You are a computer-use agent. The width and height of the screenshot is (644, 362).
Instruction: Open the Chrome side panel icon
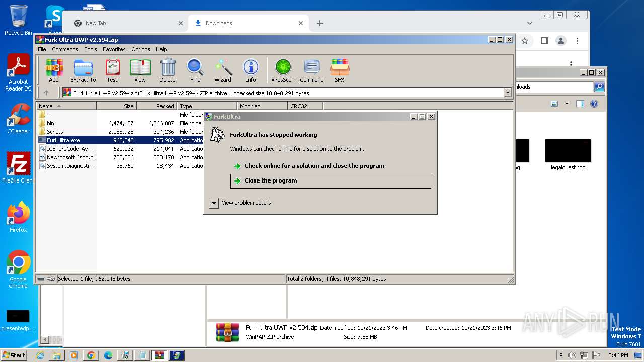tap(544, 41)
